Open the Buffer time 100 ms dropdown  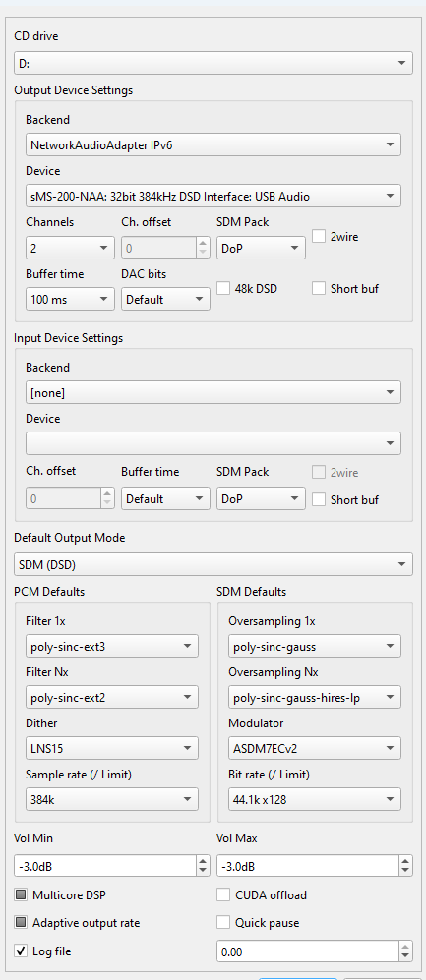(x=70, y=300)
